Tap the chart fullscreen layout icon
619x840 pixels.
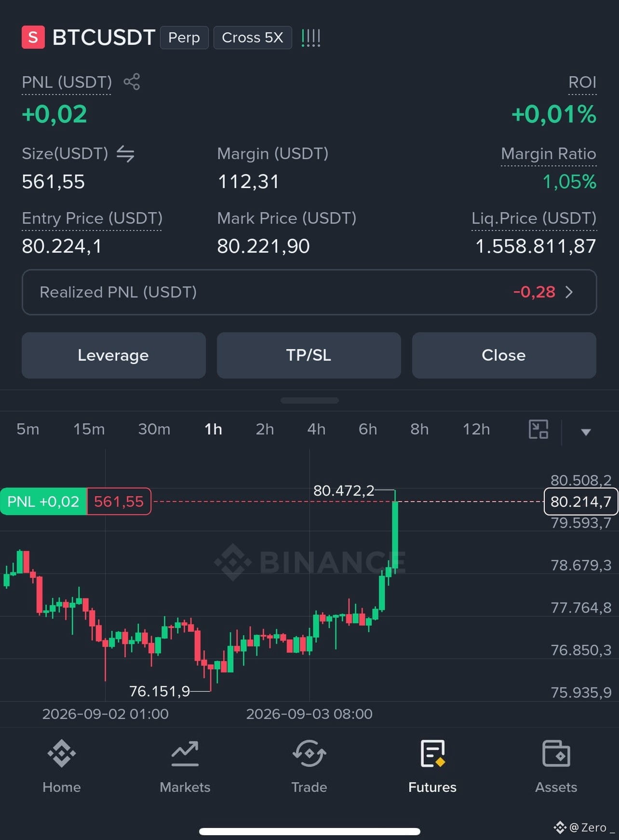[x=538, y=429]
